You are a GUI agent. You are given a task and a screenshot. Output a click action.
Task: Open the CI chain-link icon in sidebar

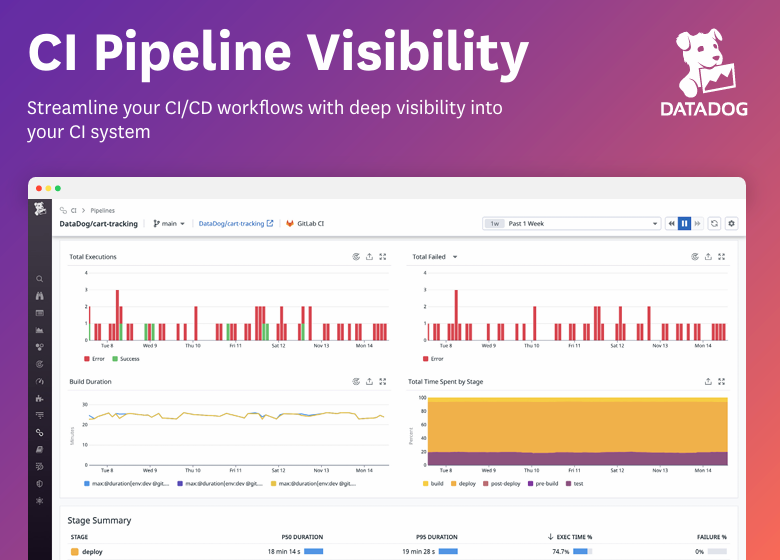click(39, 433)
